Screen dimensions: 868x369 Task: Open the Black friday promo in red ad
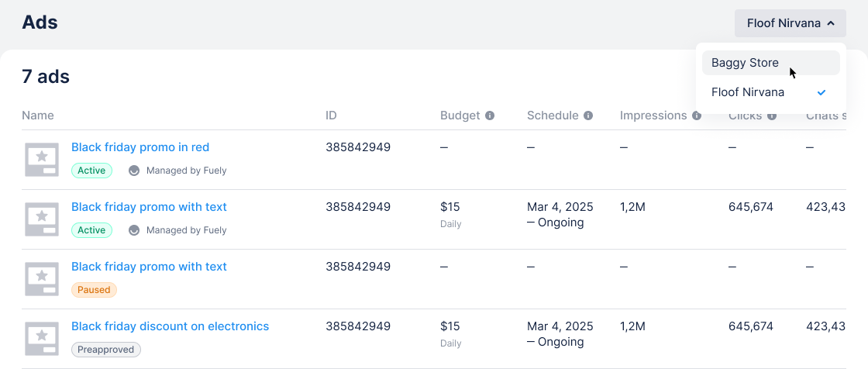[x=140, y=147]
